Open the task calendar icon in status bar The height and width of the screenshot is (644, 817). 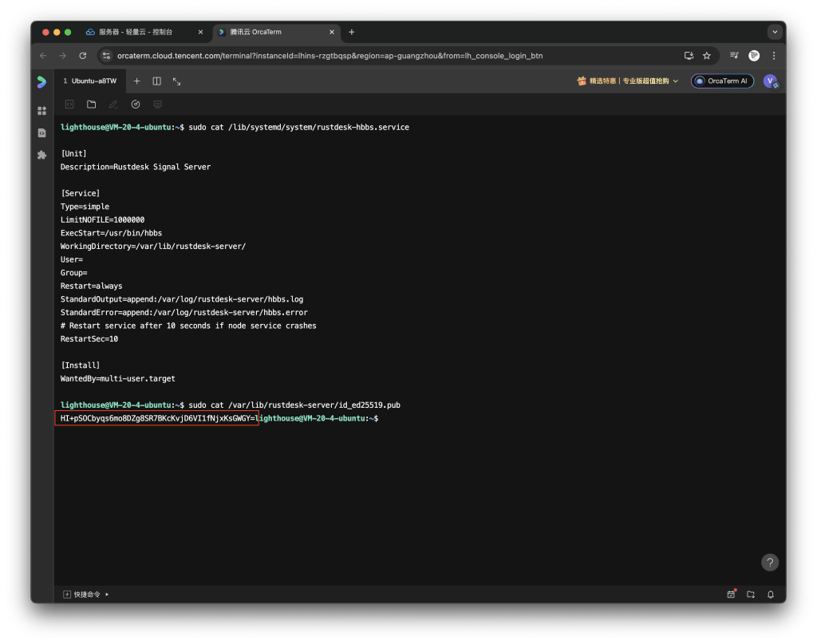731,595
